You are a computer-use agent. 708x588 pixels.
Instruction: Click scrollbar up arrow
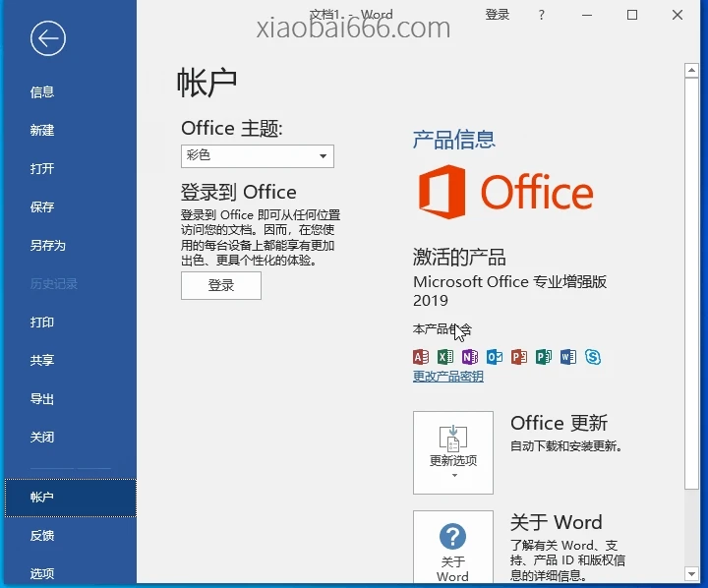pyautogui.click(x=691, y=70)
